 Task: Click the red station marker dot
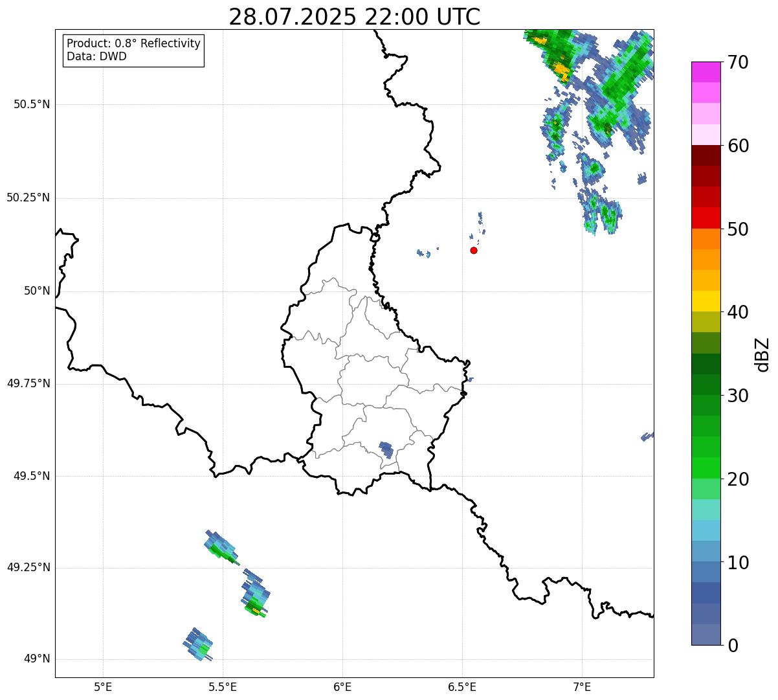[x=474, y=250]
